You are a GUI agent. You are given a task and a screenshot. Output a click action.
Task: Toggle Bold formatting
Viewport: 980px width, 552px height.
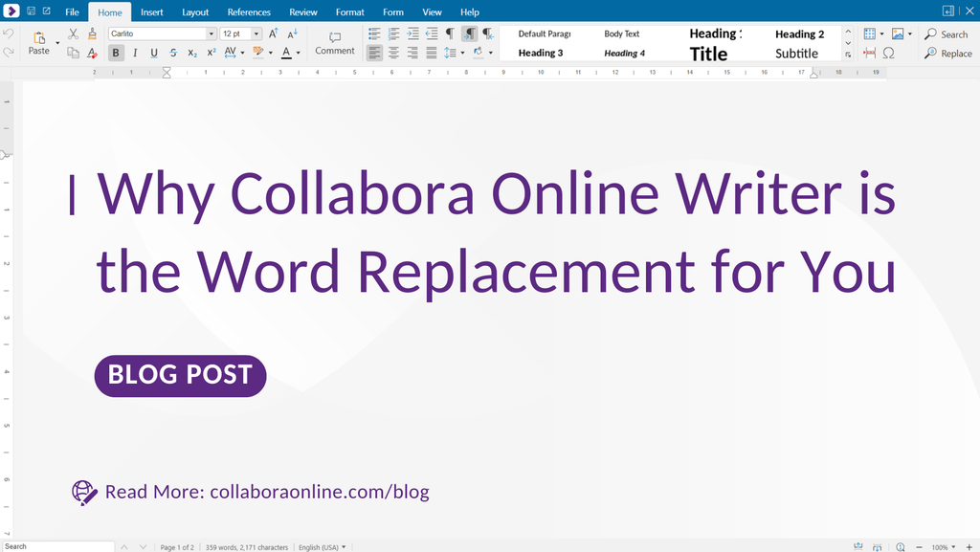(x=116, y=53)
